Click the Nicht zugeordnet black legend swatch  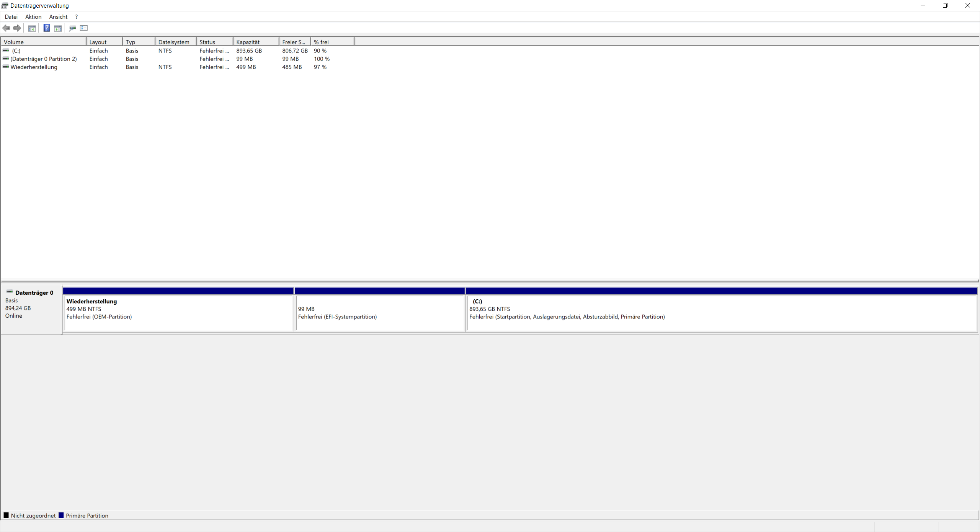pyautogui.click(x=6, y=515)
